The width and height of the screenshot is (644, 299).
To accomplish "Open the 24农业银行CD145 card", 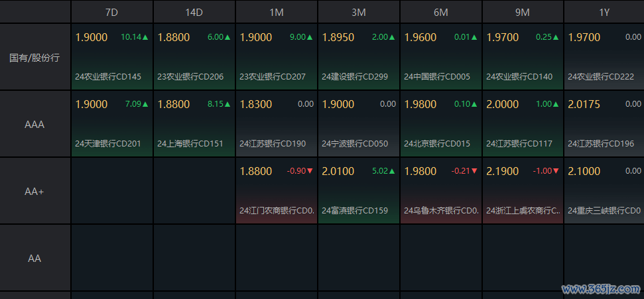I will click(x=112, y=56).
